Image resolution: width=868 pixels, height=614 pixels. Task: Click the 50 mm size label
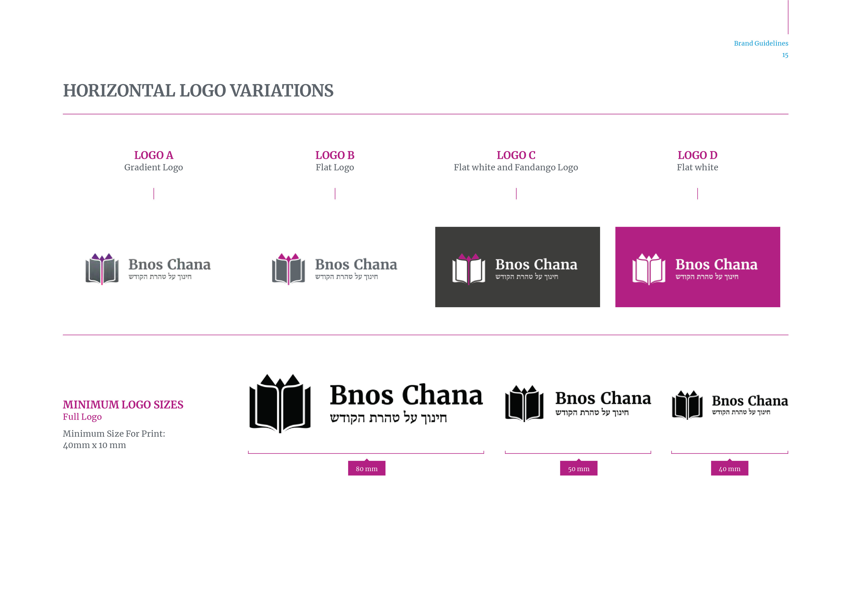(x=578, y=468)
